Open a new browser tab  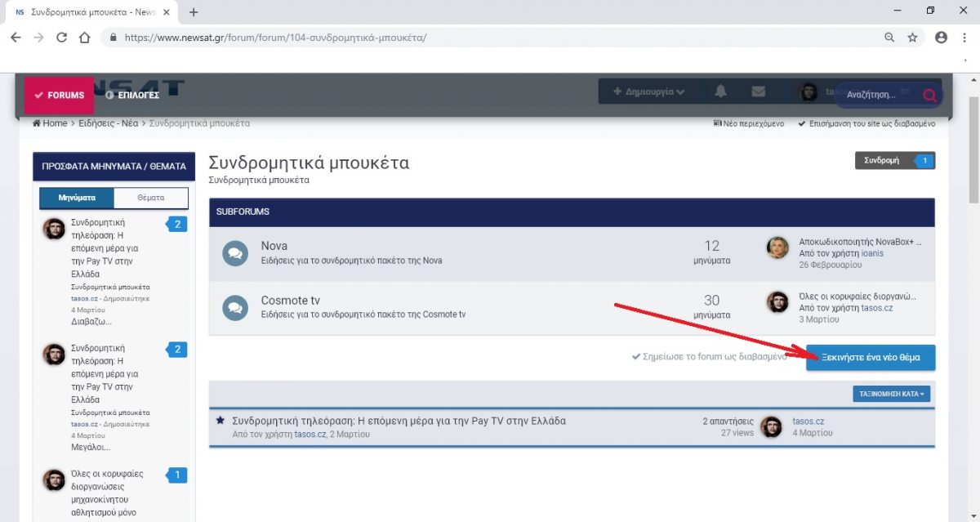(x=194, y=12)
